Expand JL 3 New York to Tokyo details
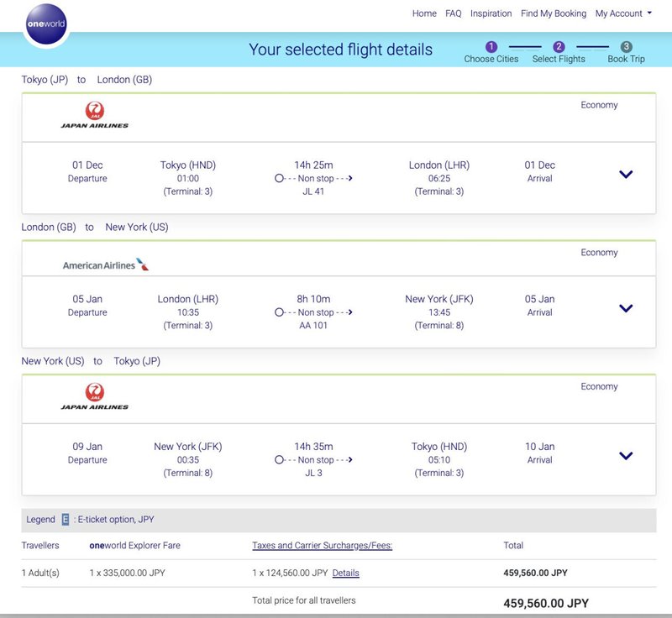 pyautogui.click(x=626, y=456)
